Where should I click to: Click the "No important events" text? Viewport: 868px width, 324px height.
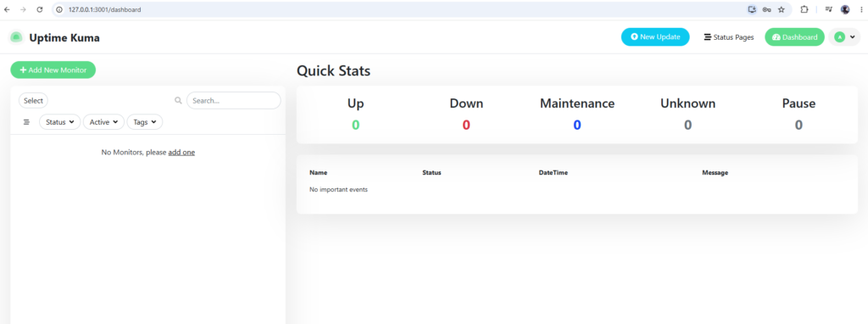[338, 190]
